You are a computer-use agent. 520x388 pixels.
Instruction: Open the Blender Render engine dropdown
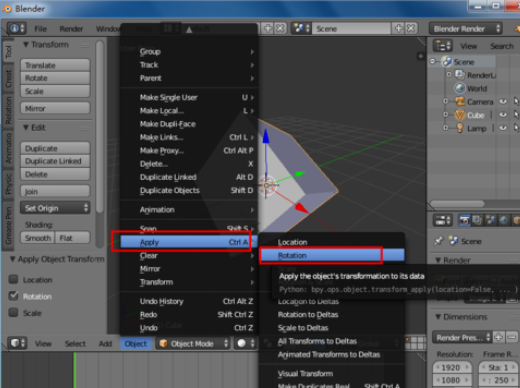point(466,29)
